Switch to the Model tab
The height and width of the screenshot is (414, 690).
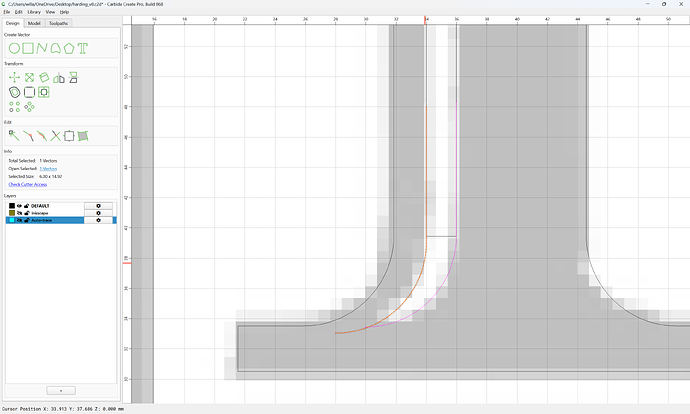click(x=34, y=23)
